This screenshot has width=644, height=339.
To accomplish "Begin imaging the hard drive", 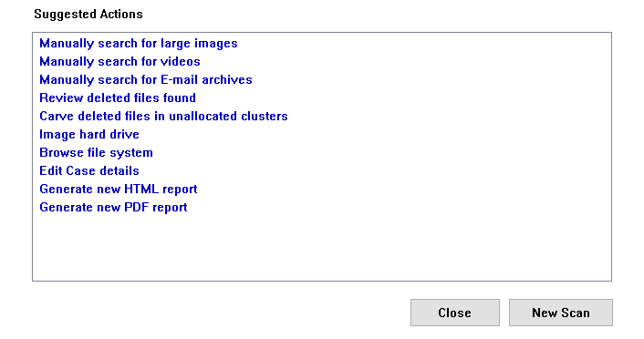I will (89, 134).
